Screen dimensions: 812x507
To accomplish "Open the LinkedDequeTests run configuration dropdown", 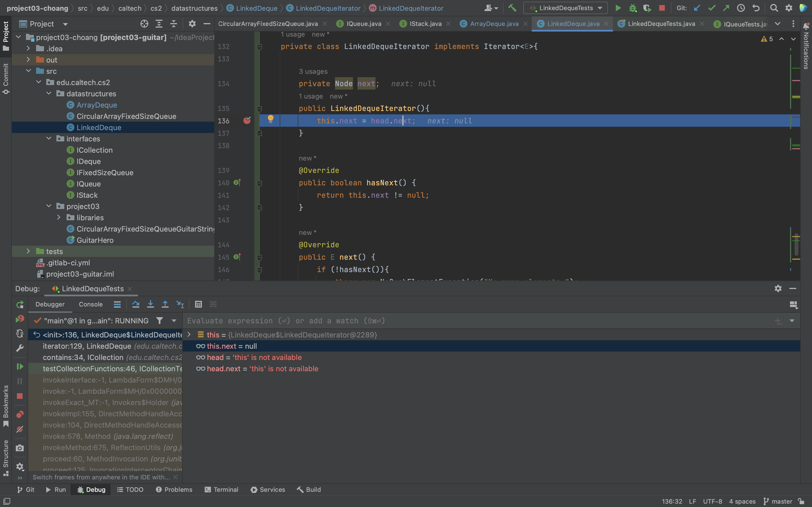I will coord(566,8).
